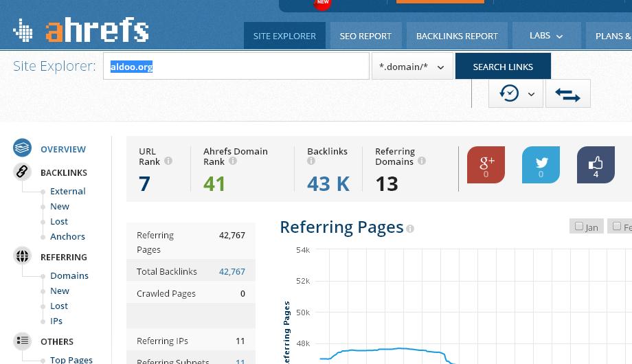Screen dimensions: 632x364
Task: Open Lost under Referring
Action: click(59, 306)
